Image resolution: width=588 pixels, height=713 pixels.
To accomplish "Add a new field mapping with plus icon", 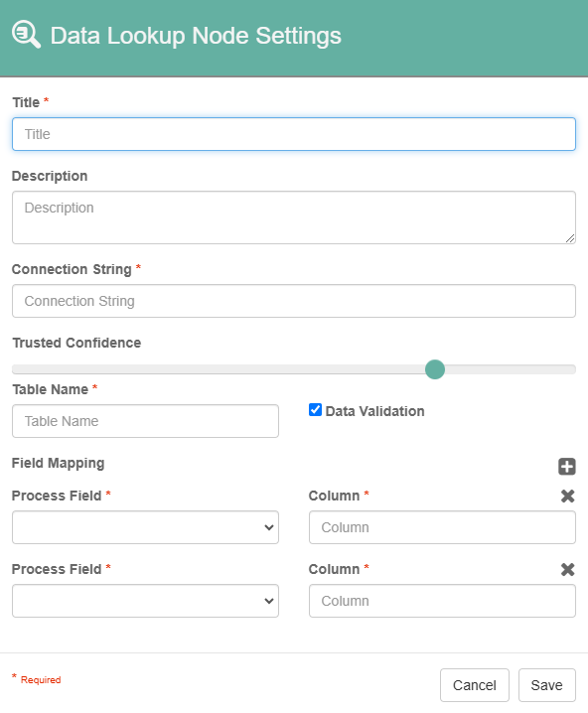I will [566, 467].
